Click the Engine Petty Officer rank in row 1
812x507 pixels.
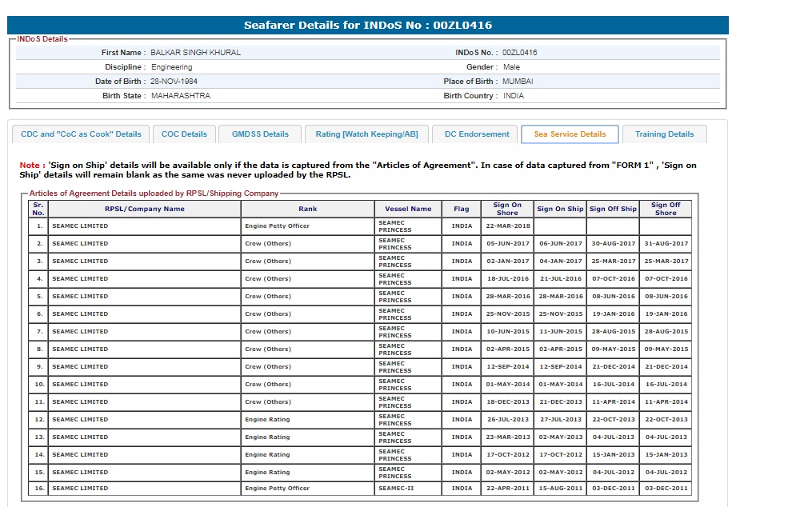point(277,226)
